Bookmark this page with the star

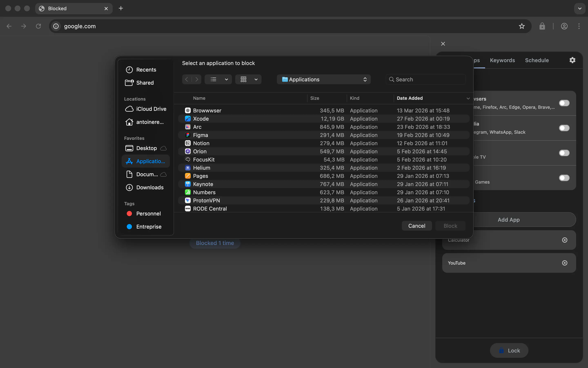(522, 26)
